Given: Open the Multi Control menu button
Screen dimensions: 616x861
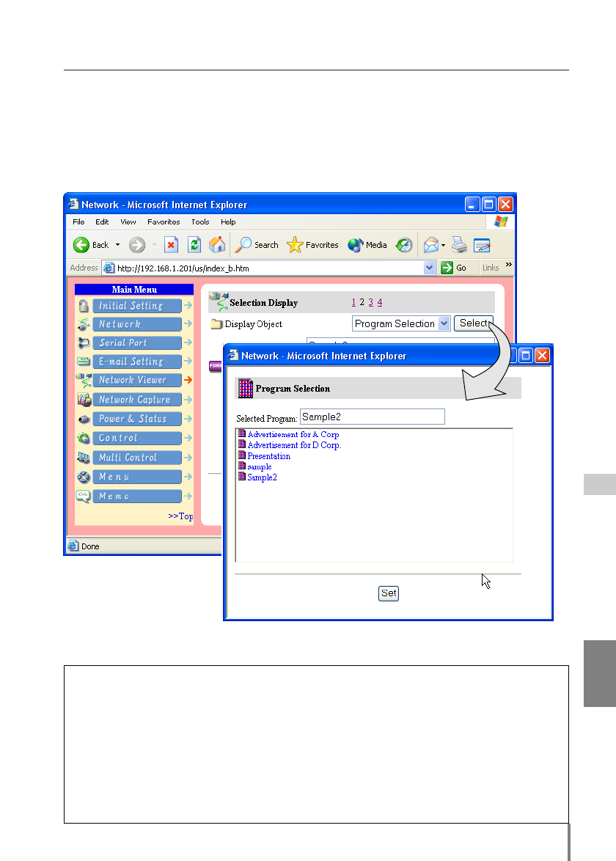Looking at the screenshot, I should [x=137, y=458].
